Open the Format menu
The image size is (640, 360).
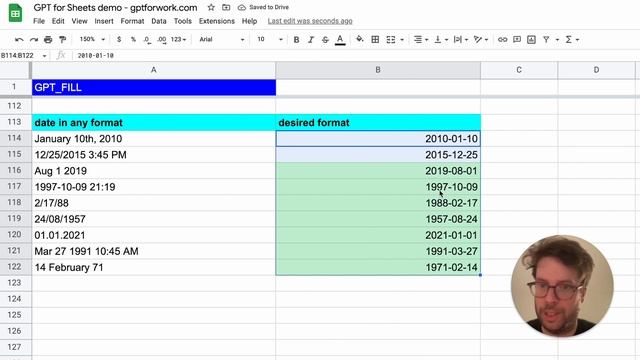point(132,21)
